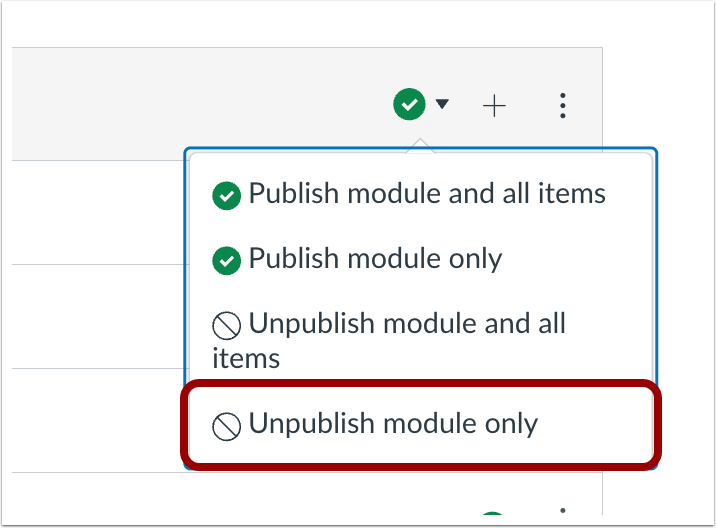
Task: Click the partially visible green publish icon at bottom
Action: [492, 513]
